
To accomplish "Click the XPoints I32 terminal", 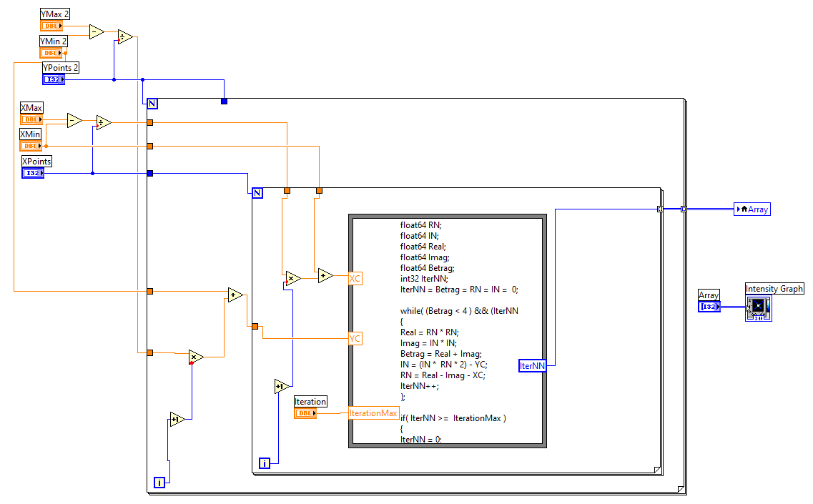I will coord(33,173).
